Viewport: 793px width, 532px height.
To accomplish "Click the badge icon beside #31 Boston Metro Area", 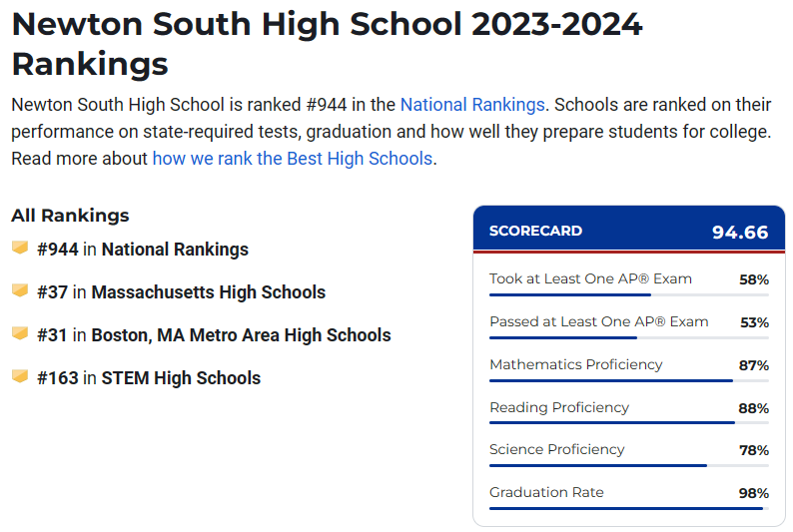I will 20,333.
